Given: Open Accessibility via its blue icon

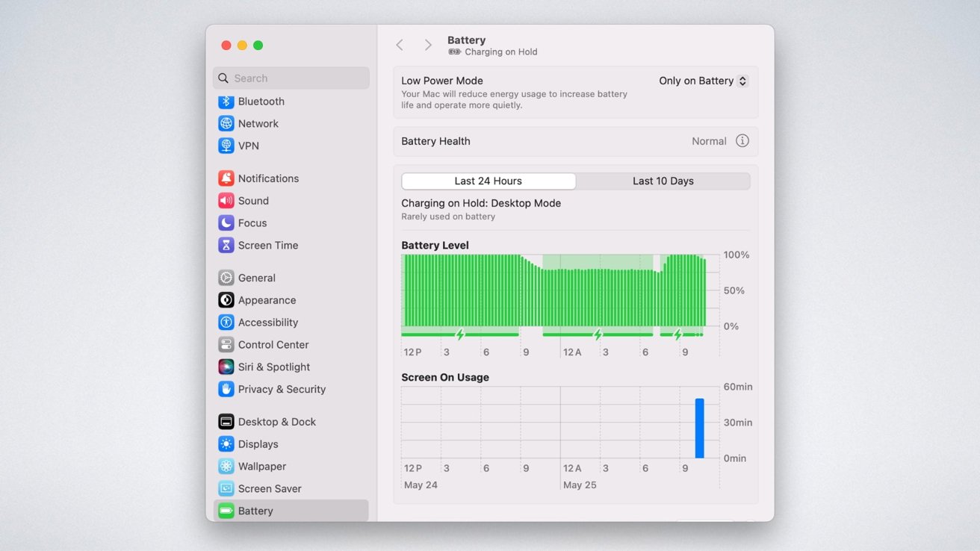Looking at the screenshot, I should pyautogui.click(x=226, y=323).
